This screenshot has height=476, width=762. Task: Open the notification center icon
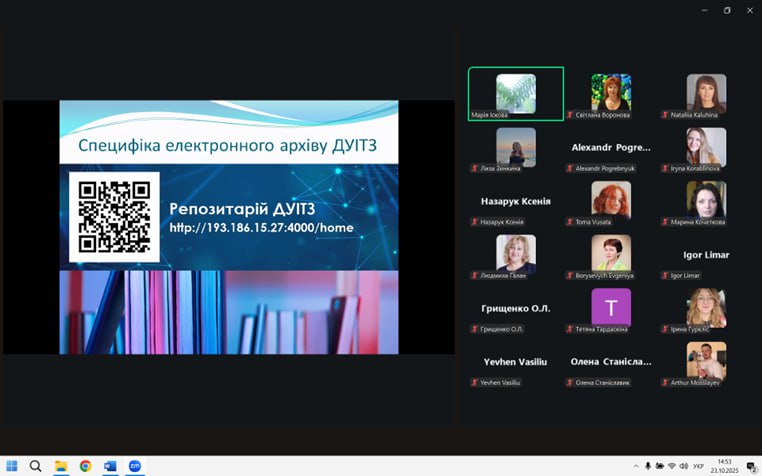click(751, 467)
